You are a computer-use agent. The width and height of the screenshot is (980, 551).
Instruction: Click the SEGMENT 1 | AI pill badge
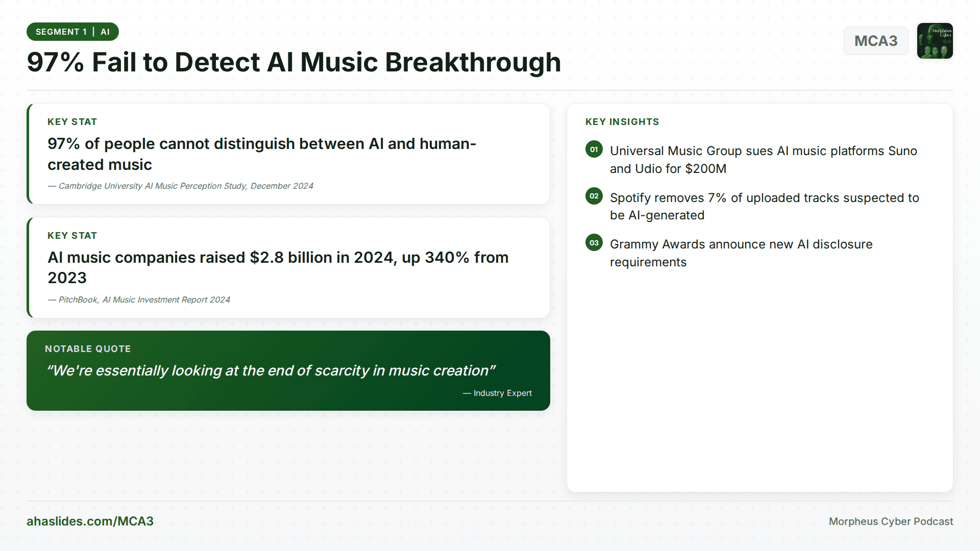(x=72, y=31)
